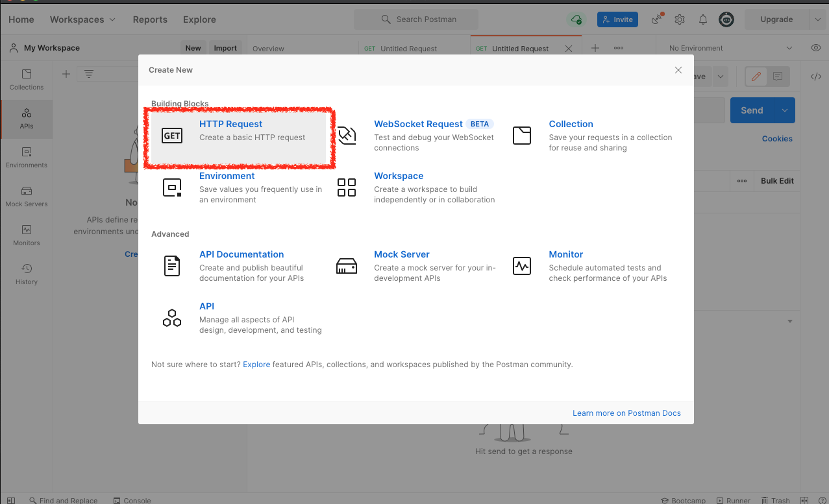Image resolution: width=829 pixels, height=504 pixels.
Task: Click the cloud sync status icon
Action: coord(576,19)
